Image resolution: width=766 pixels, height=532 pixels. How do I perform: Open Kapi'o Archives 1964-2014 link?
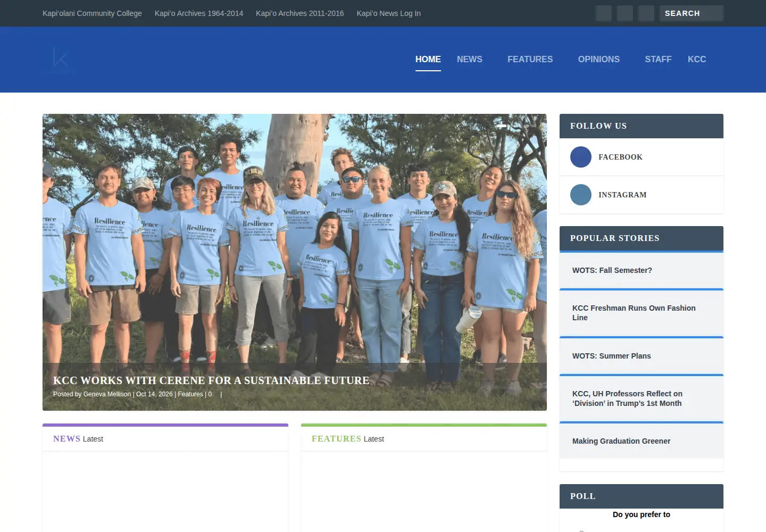(x=199, y=13)
